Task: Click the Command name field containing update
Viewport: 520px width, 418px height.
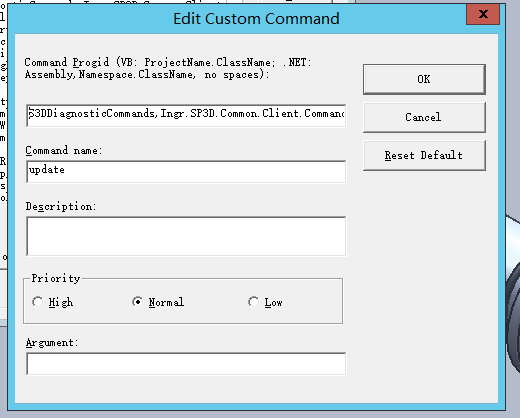Action: (x=186, y=171)
